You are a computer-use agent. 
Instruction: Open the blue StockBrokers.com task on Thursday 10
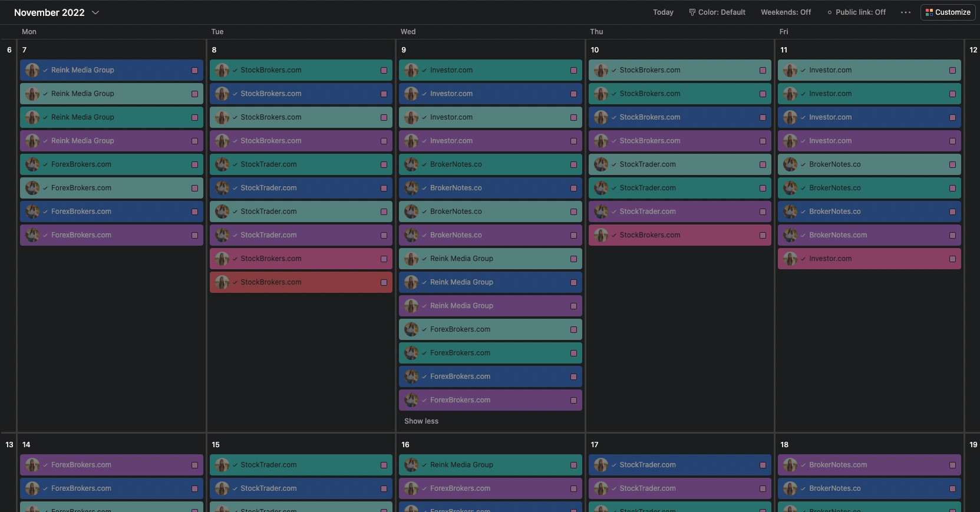680,117
